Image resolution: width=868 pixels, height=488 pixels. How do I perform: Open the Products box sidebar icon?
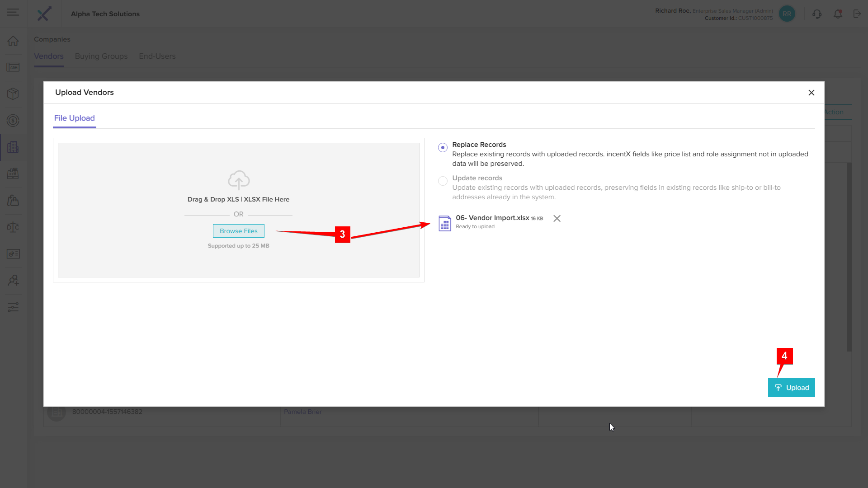pyautogui.click(x=13, y=94)
